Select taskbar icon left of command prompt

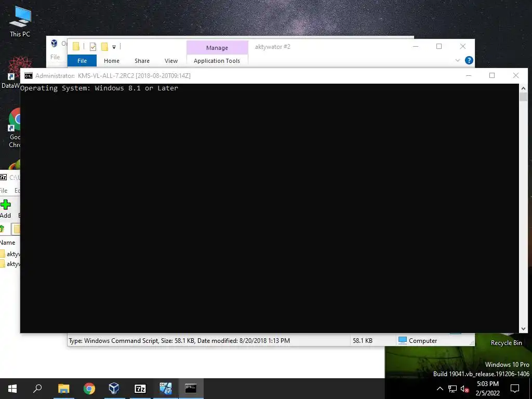(166, 389)
